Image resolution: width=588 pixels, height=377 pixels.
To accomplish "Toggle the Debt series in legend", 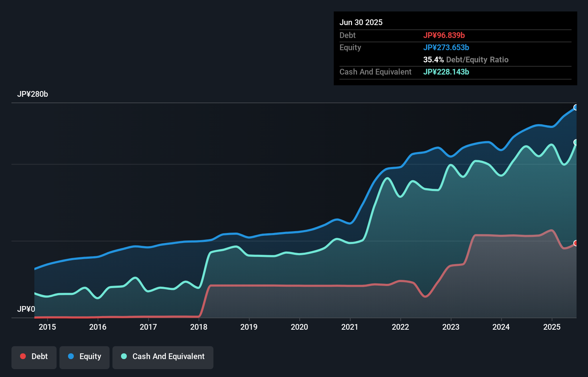I will (34, 357).
